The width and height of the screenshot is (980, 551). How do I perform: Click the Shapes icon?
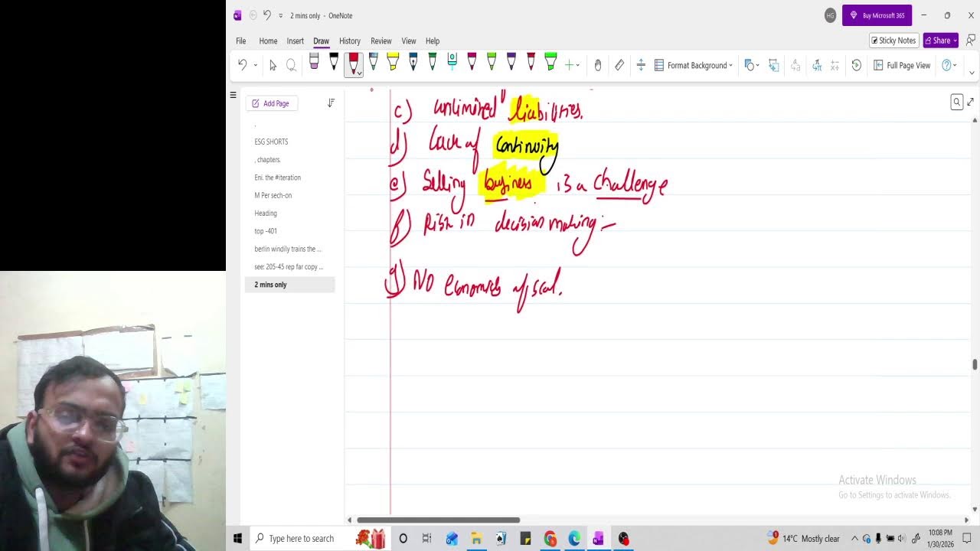750,65
